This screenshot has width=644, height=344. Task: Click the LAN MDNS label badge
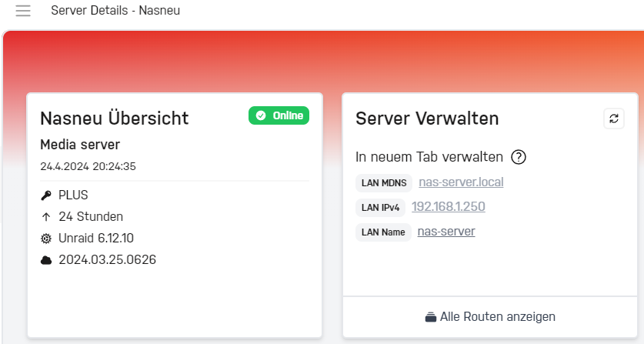click(384, 183)
